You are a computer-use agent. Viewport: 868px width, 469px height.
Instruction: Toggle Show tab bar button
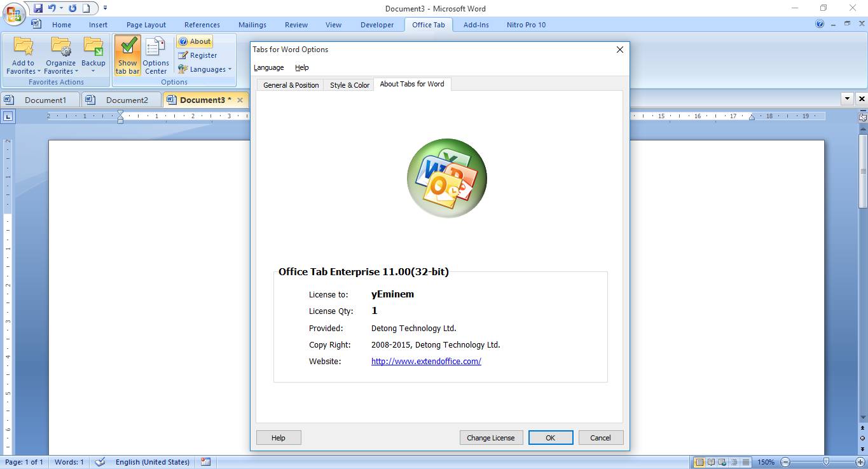(x=127, y=55)
